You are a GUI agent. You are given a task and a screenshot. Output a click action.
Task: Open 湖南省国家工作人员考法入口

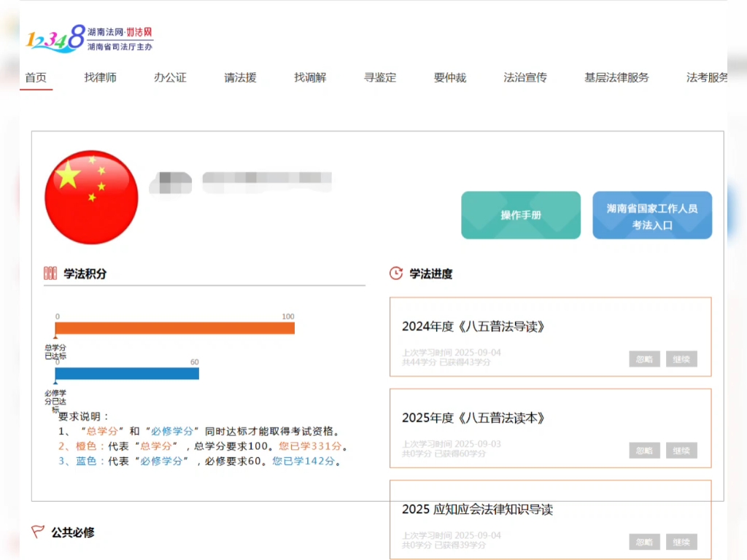pos(651,215)
